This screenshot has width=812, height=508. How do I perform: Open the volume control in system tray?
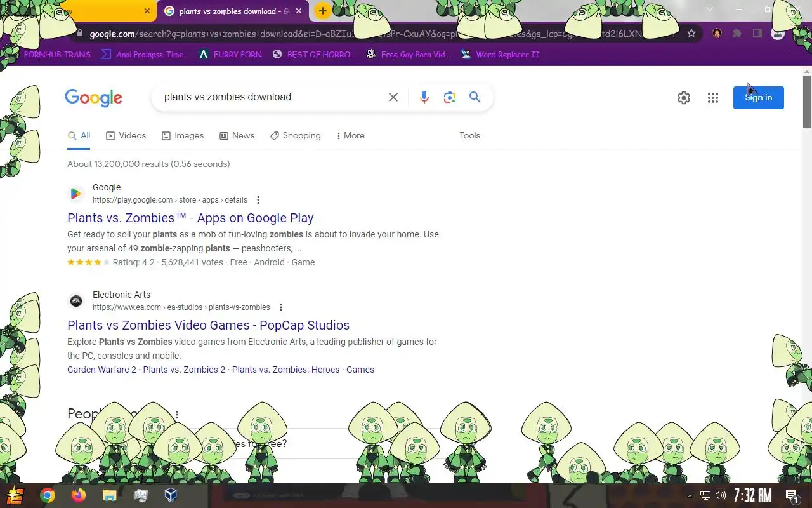coord(721,496)
